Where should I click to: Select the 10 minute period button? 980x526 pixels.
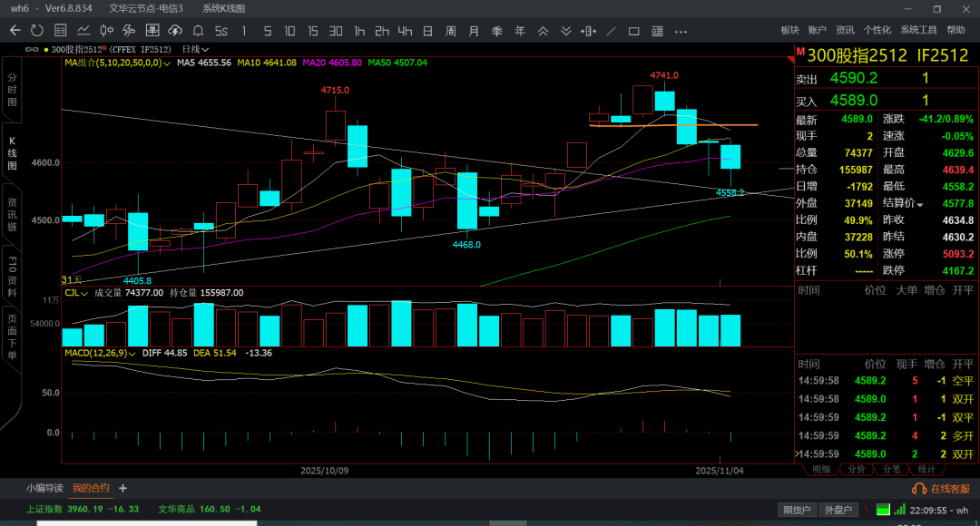289,31
